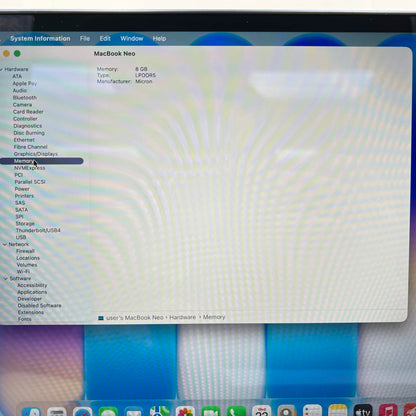Select Printers in the sidebar
This screenshot has height=416, width=416.
click(24, 196)
